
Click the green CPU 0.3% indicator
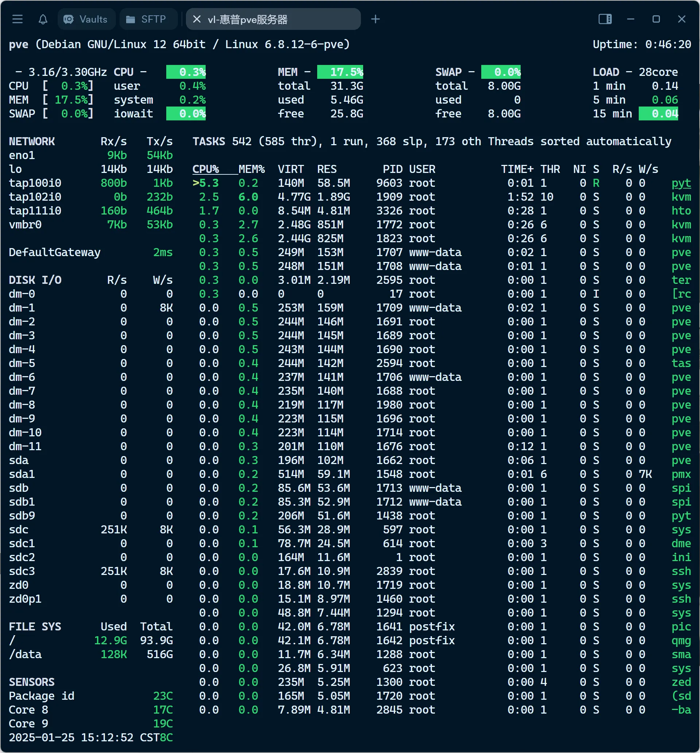pos(186,72)
